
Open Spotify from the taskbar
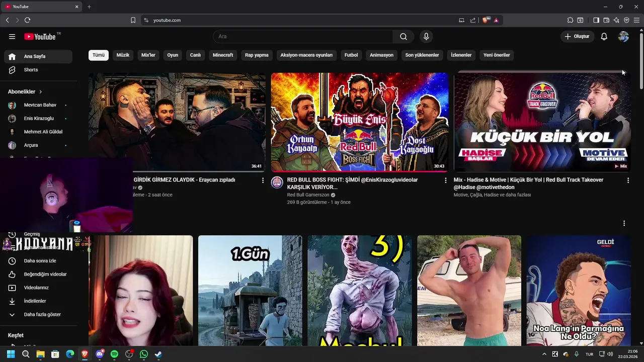pos(114,354)
